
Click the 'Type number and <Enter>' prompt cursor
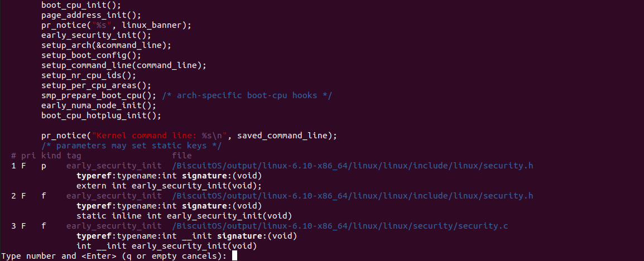pos(234,256)
